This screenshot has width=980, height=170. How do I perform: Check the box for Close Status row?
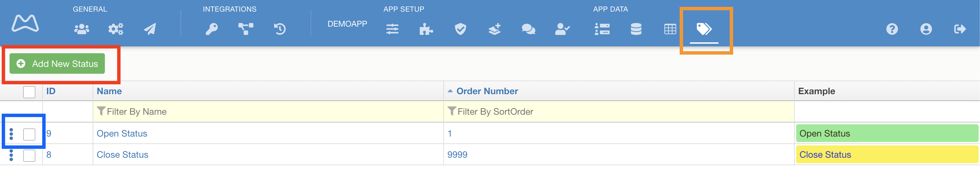coord(29,156)
